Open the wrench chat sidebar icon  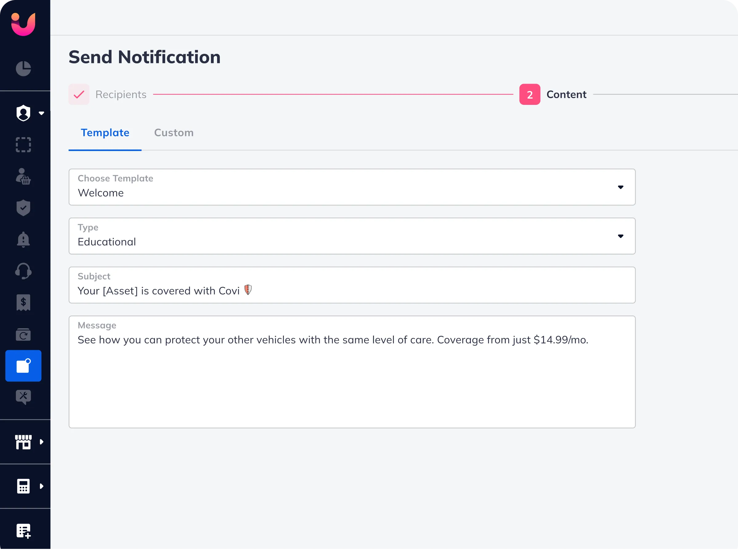click(23, 397)
